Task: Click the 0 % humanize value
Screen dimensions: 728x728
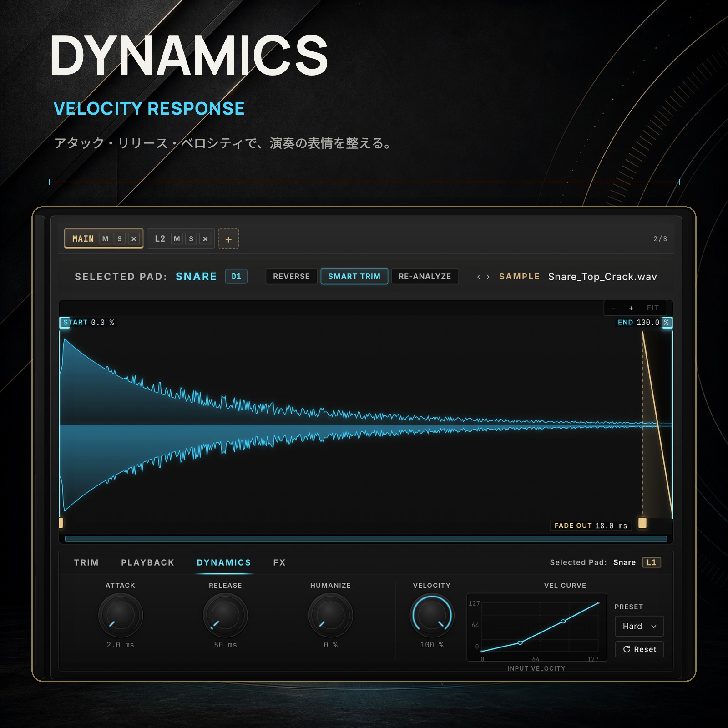Action: tap(330, 645)
